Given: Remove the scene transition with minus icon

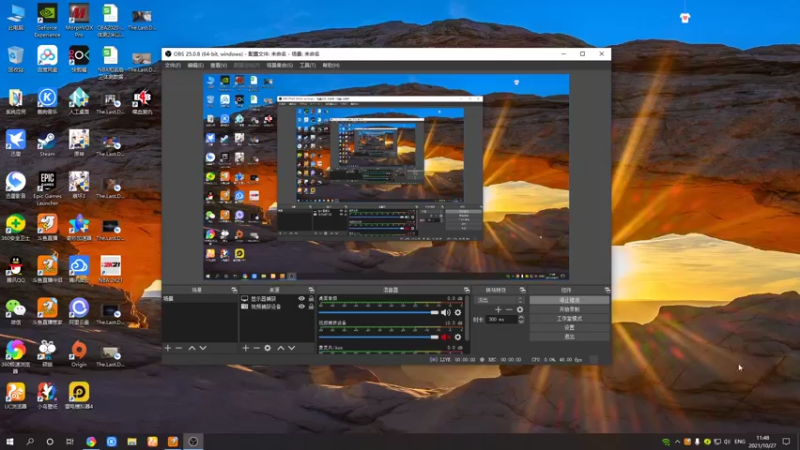Looking at the screenshot, I should 509,310.
